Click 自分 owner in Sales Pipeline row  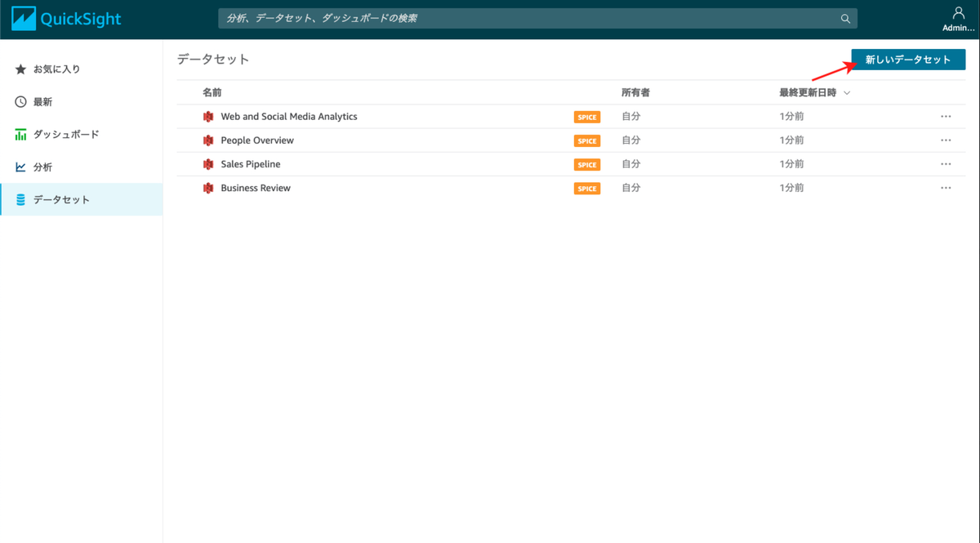[631, 164]
